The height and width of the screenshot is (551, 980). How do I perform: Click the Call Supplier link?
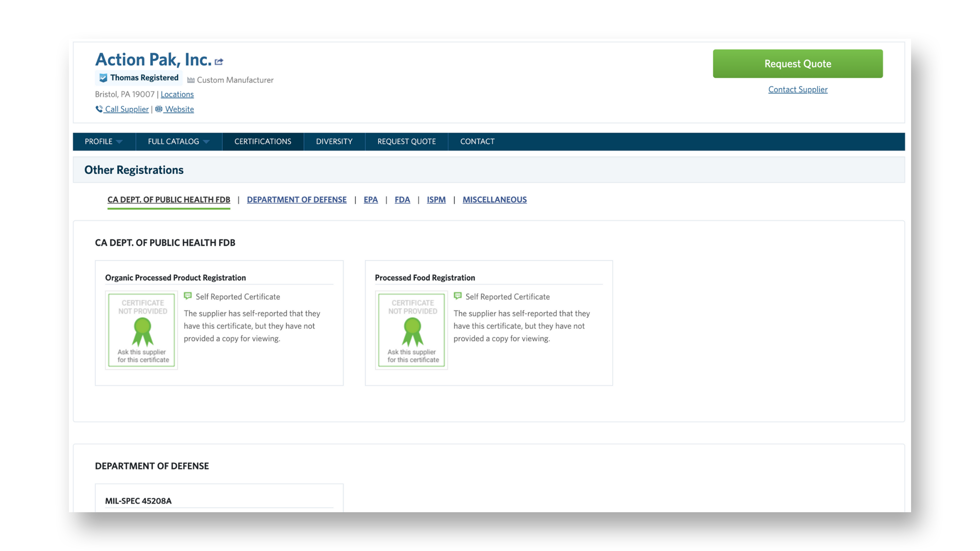(x=127, y=109)
